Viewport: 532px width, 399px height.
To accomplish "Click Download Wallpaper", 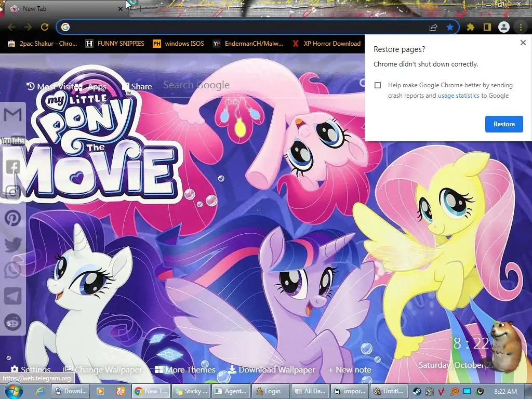I will click(x=271, y=369).
